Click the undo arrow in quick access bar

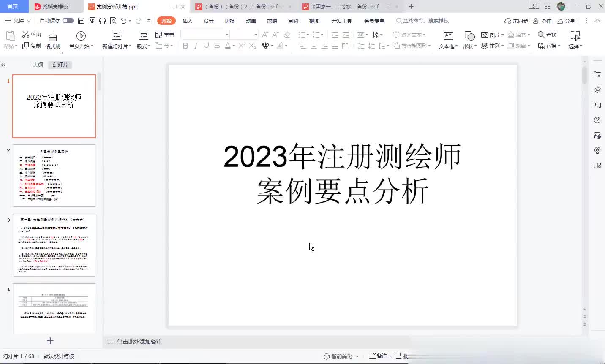click(123, 21)
